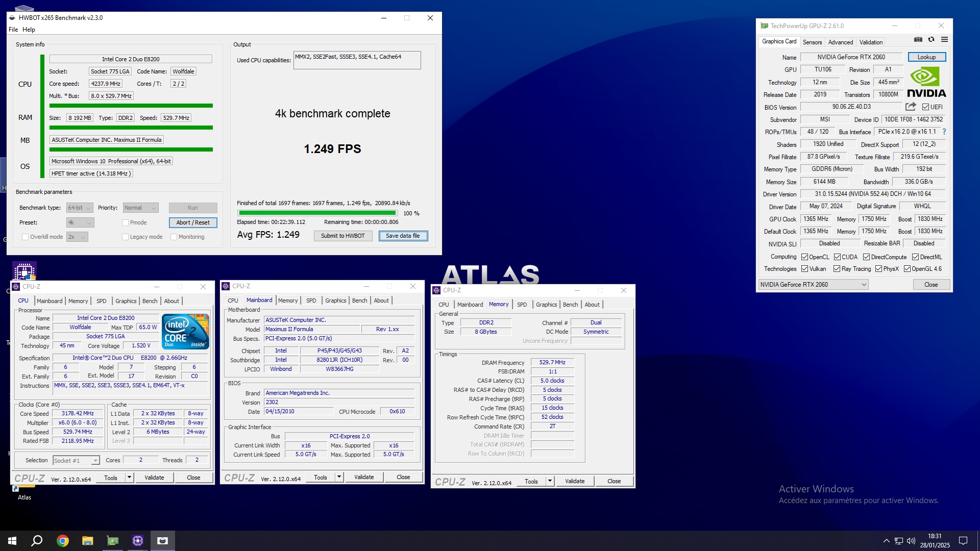Click Used CPU capabilities text box

pyautogui.click(x=357, y=60)
